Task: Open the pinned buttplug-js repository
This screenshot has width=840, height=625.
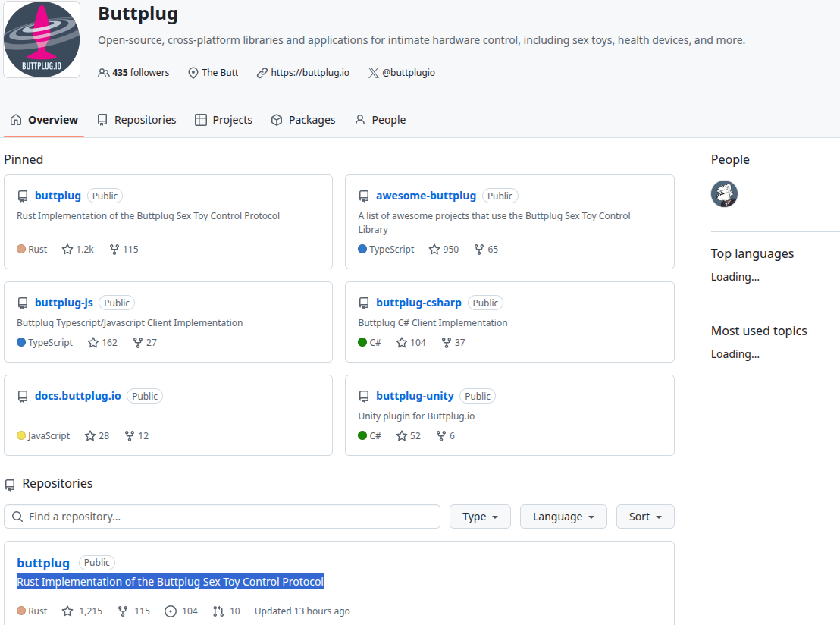Action: point(64,303)
